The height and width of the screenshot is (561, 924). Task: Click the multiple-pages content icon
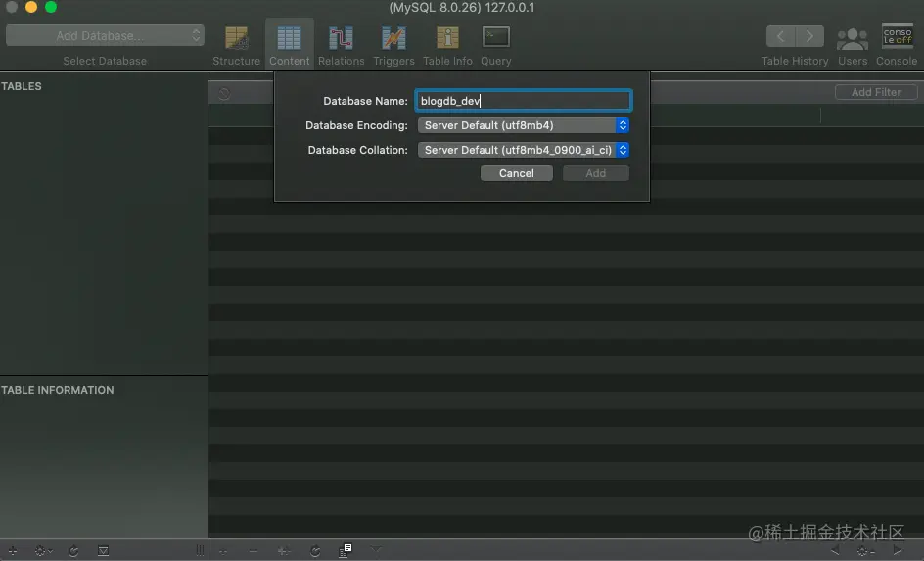point(346,550)
